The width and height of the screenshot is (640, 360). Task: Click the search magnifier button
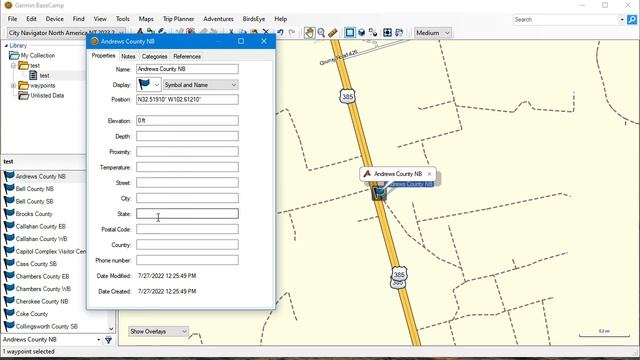click(632, 19)
